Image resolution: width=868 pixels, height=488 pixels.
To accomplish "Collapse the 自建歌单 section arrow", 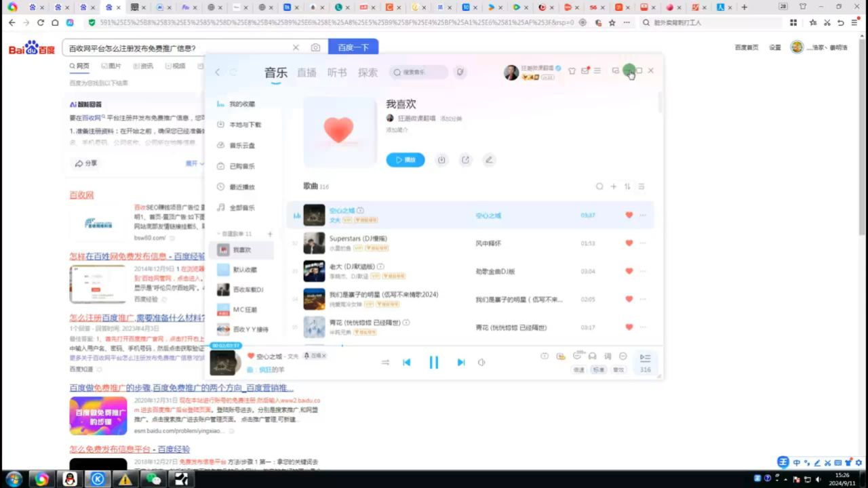I will click(218, 234).
